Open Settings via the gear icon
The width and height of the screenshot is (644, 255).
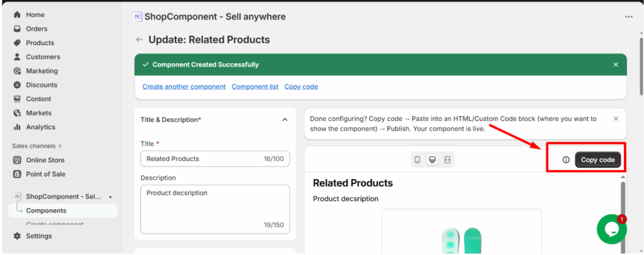(17, 236)
